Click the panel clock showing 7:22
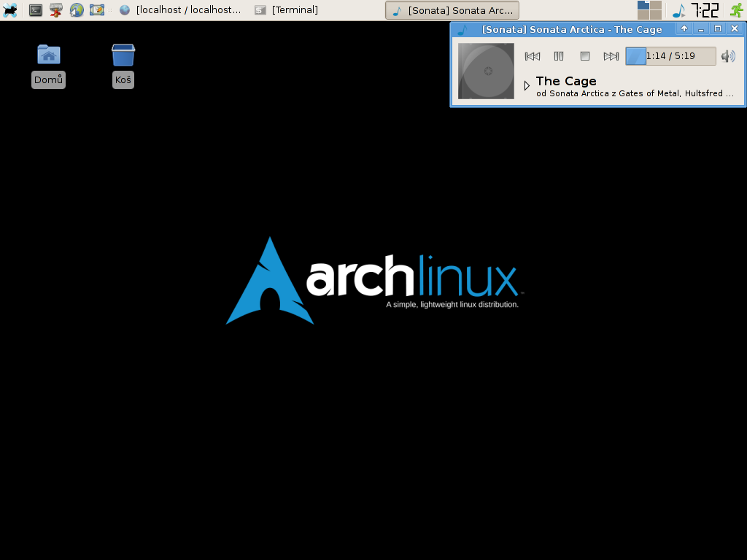This screenshot has height=560, width=747. coord(705,10)
